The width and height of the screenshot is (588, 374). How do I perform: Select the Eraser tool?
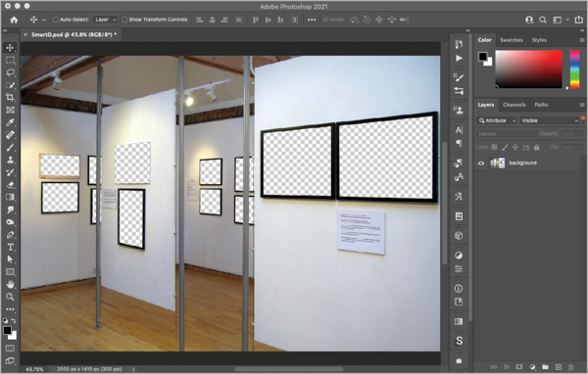10,185
